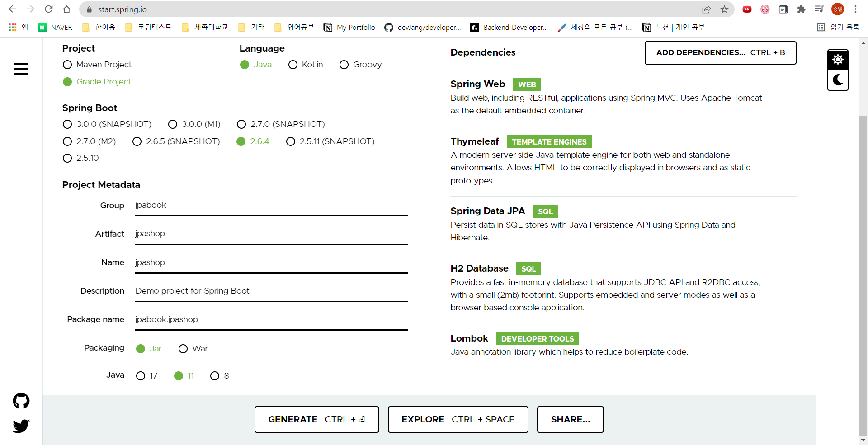Click the share page icon in address bar

click(x=706, y=9)
